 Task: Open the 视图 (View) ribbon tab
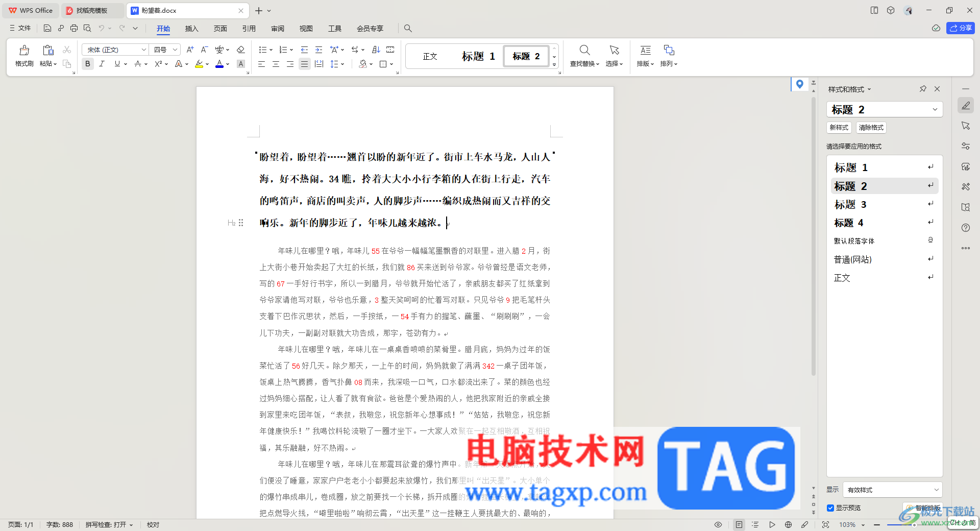pos(306,29)
